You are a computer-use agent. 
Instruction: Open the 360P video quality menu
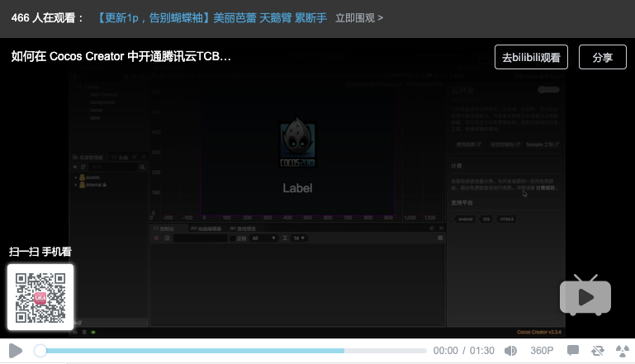542,351
